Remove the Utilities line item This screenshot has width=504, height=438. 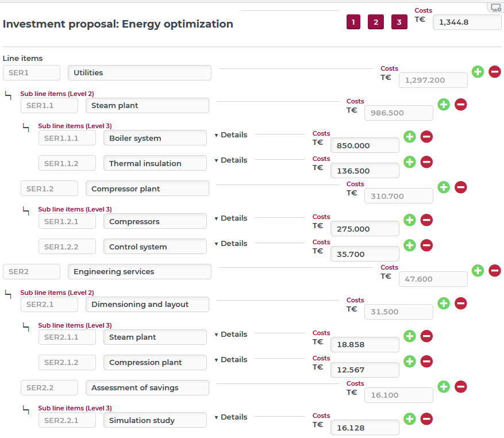495,71
